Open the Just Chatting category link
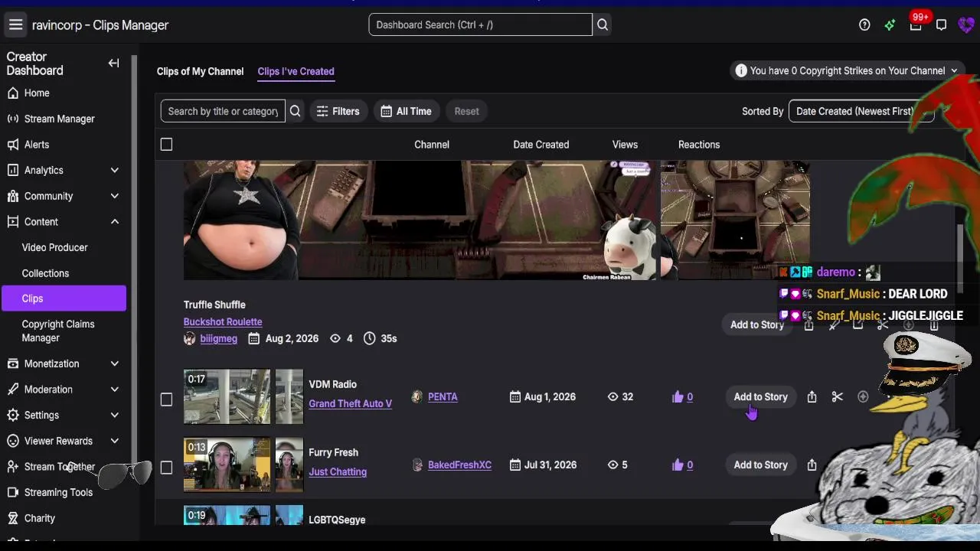This screenshot has width=980, height=551. (x=338, y=471)
